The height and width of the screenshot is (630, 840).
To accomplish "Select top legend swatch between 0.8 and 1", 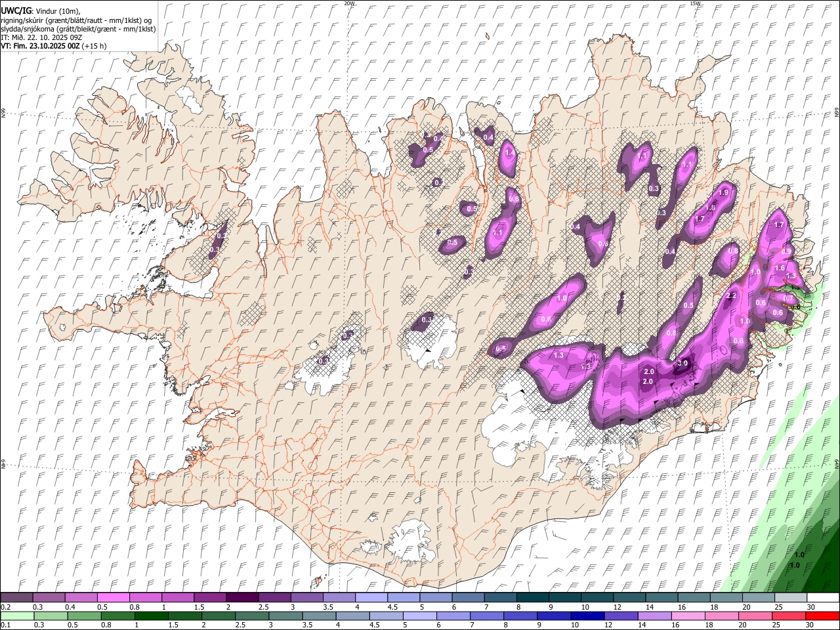I will click(145, 597).
